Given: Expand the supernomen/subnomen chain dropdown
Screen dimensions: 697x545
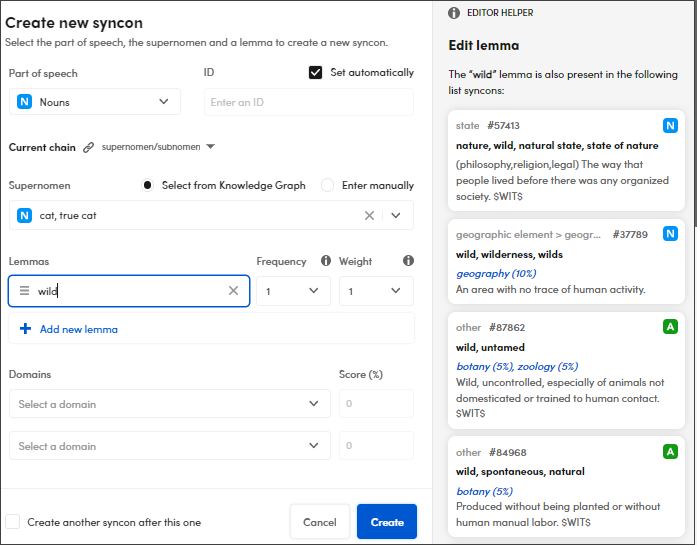Looking at the screenshot, I should point(210,147).
